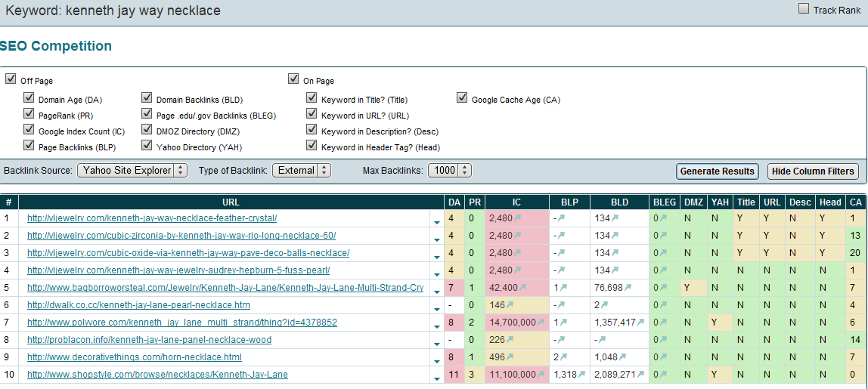Toggle Keyword in Title? checkbox
Viewport: 868px width, 389px height.
312,98
